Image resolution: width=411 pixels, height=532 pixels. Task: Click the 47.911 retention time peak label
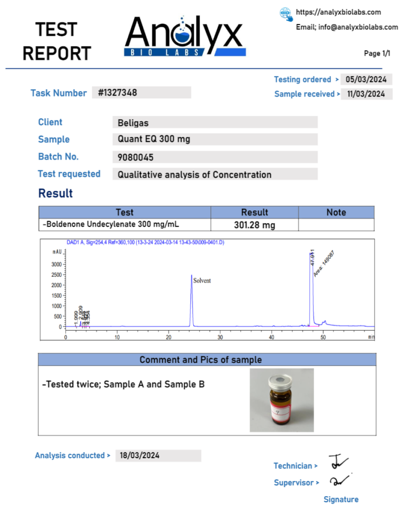[313, 257]
